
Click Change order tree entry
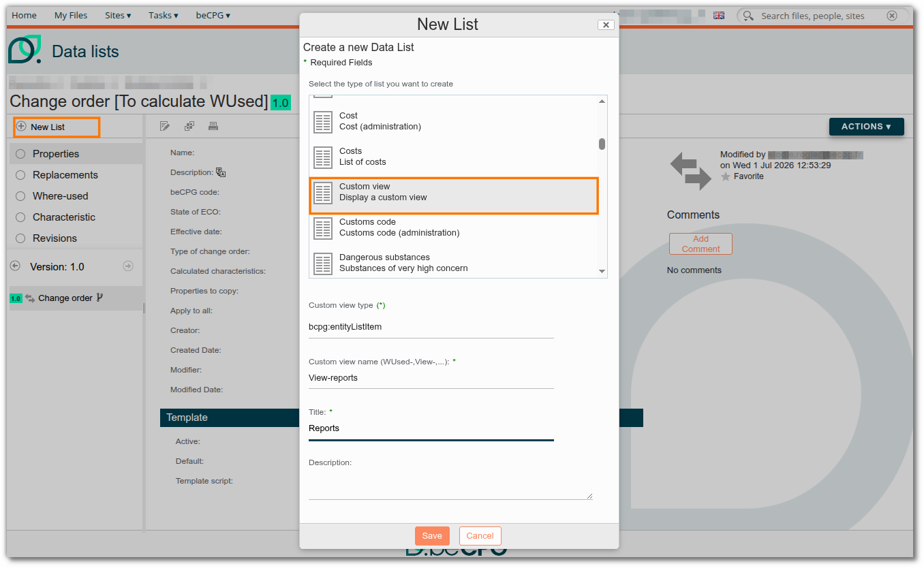[x=65, y=298]
